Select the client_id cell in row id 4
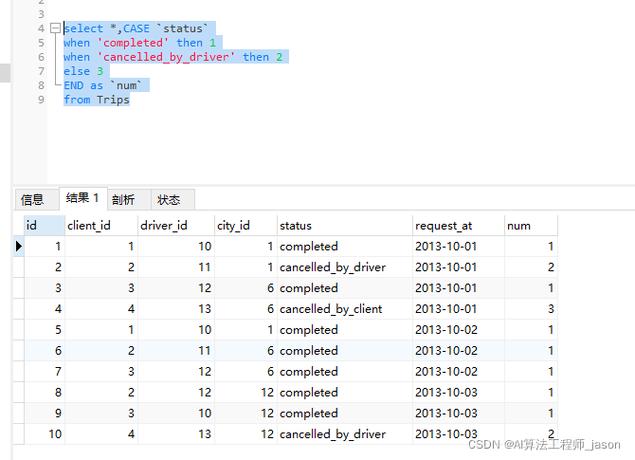This screenshot has width=635, height=460. click(101, 309)
